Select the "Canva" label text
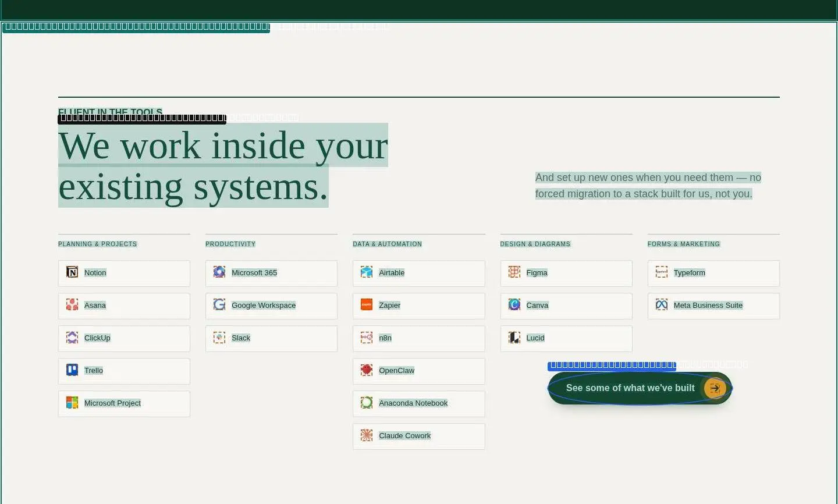Image resolution: width=838 pixels, height=504 pixels. pos(538,305)
